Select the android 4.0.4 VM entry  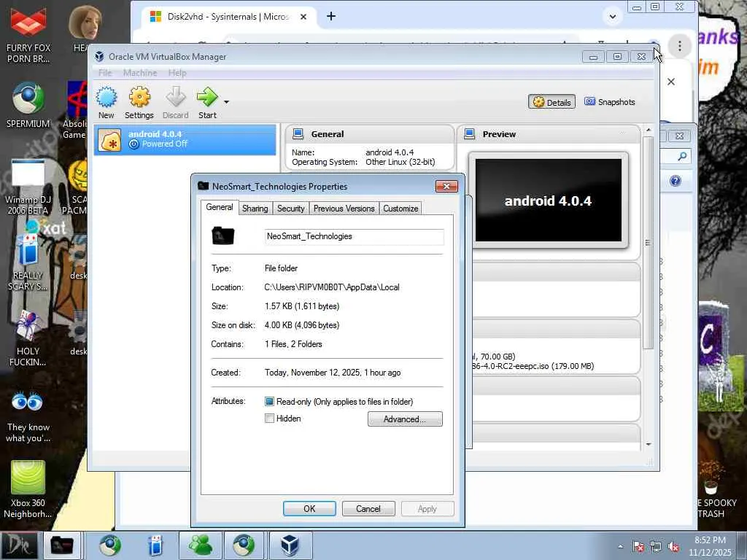point(185,139)
